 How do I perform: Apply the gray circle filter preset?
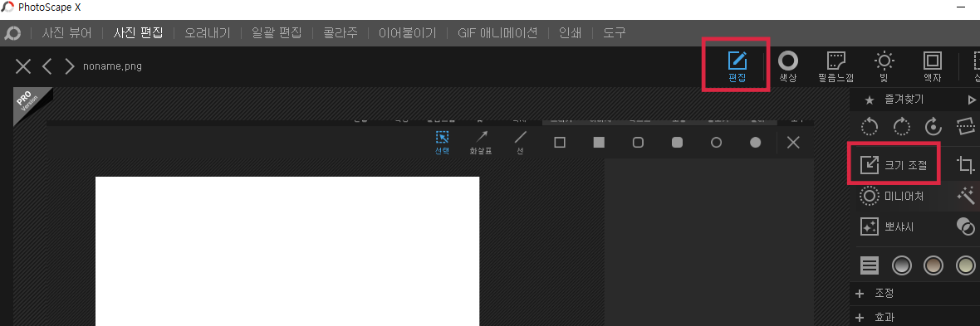coord(901,265)
